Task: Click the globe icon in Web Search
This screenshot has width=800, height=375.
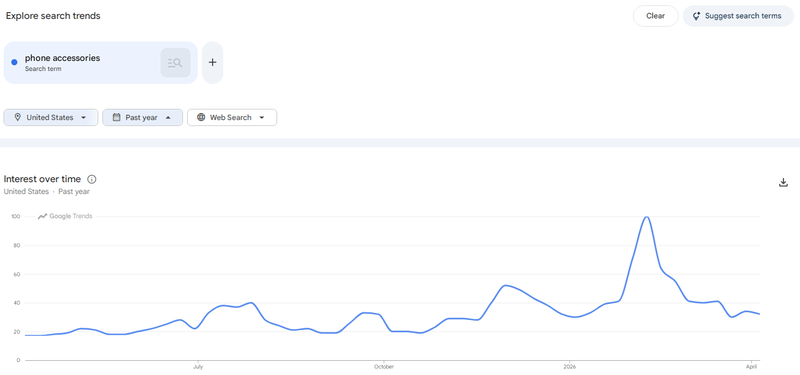Action: click(201, 117)
